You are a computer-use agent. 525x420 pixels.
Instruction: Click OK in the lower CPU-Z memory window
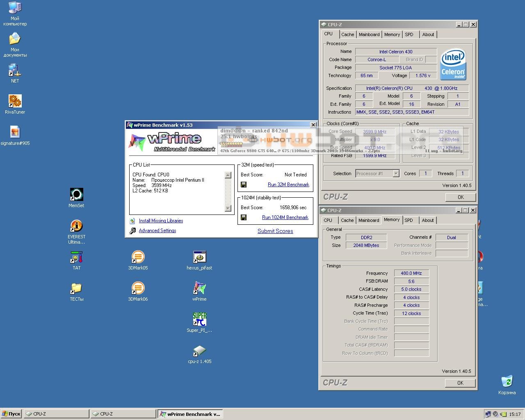(x=460, y=383)
